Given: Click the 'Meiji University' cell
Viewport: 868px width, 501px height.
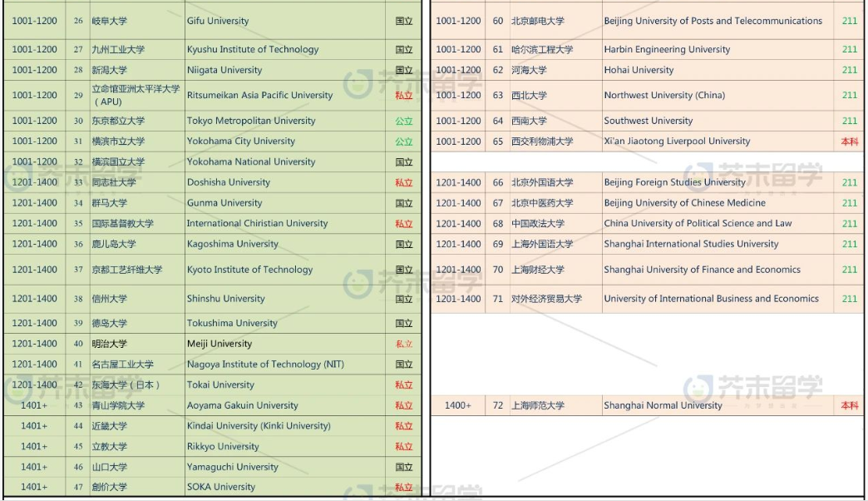Looking at the screenshot, I should [x=285, y=344].
